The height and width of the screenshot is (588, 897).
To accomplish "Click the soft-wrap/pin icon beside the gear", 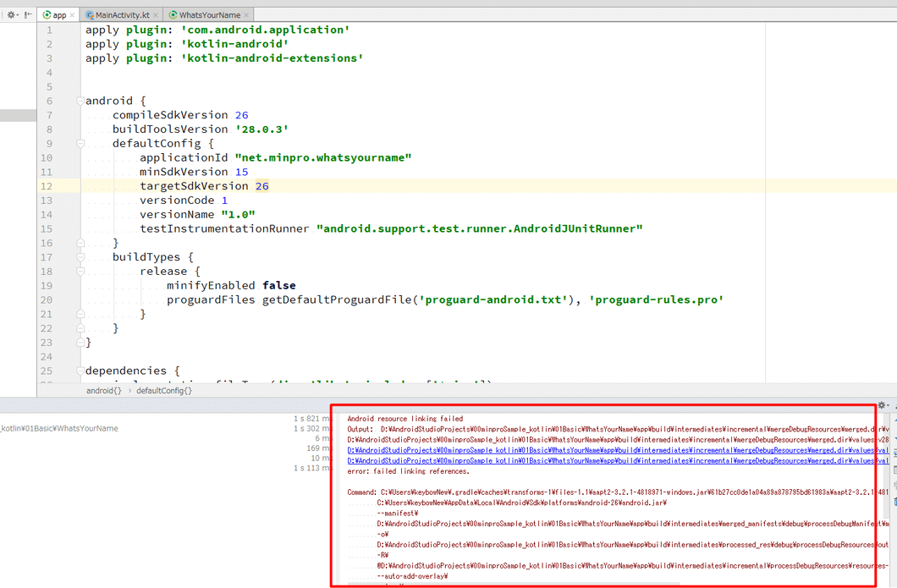I will pyautogui.click(x=28, y=14).
